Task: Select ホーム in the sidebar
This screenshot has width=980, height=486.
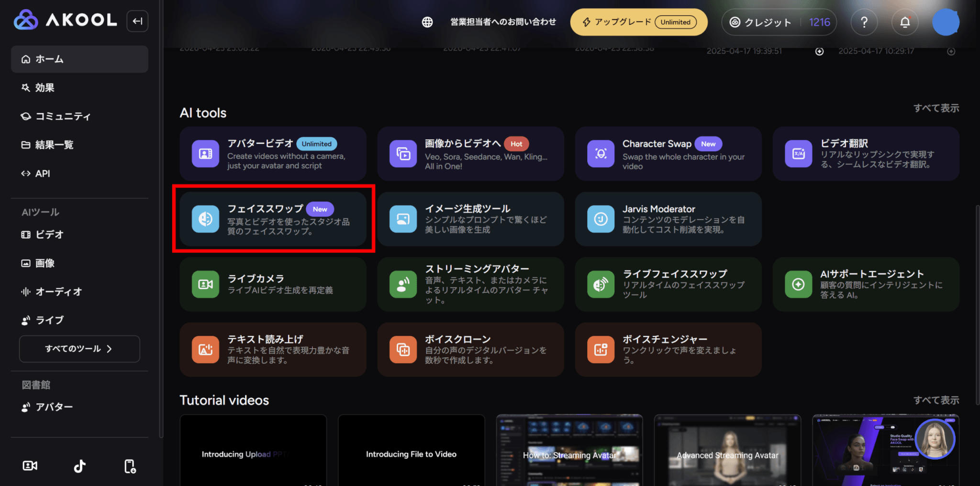Action: [79, 59]
